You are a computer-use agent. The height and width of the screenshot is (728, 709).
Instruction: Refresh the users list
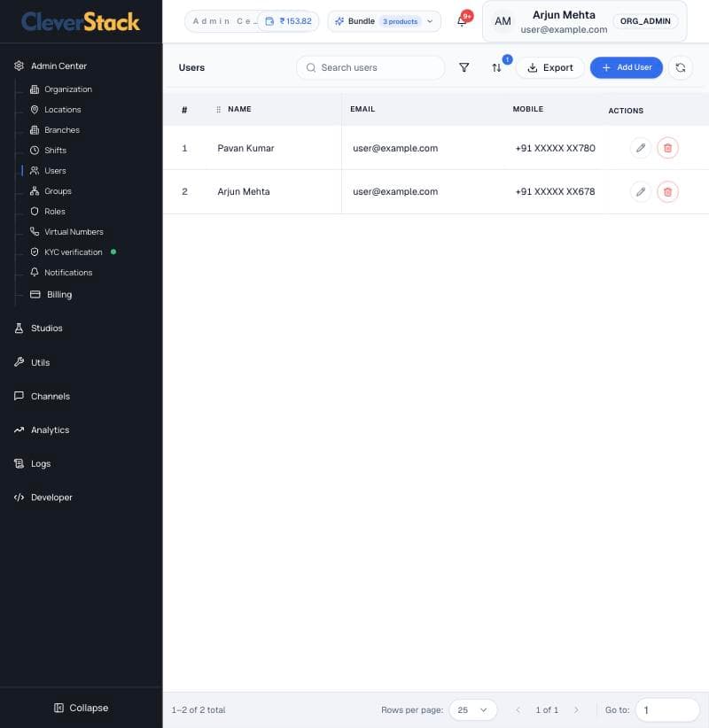coord(680,68)
